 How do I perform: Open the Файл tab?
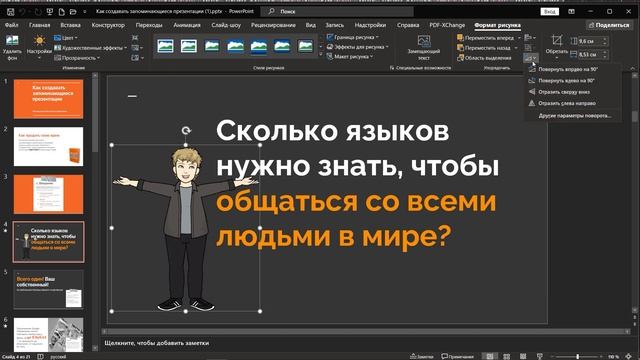pyautogui.click(x=11, y=25)
